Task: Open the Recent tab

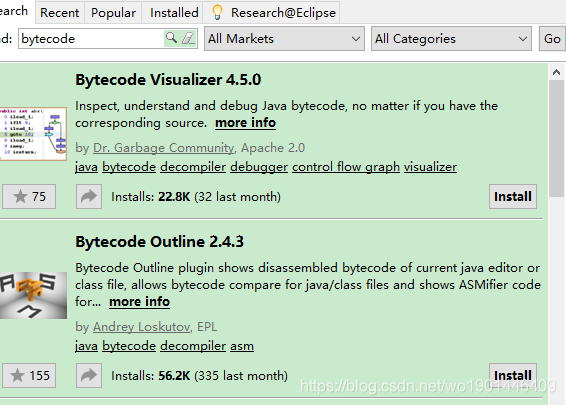Action: [60, 13]
